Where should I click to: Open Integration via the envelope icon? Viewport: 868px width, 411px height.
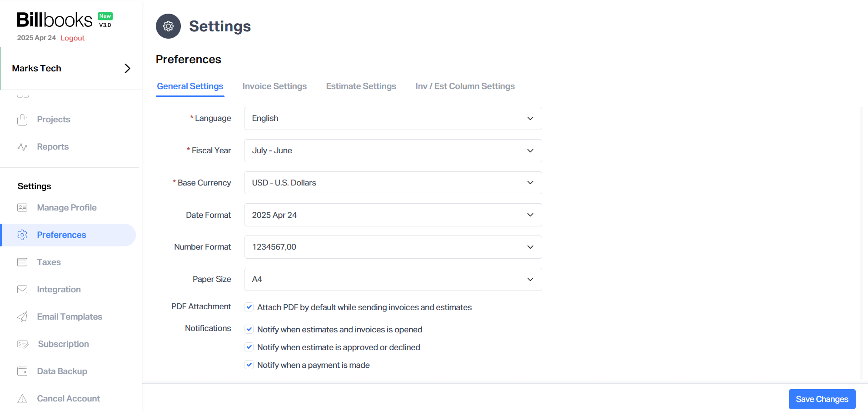[x=22, y=289]
